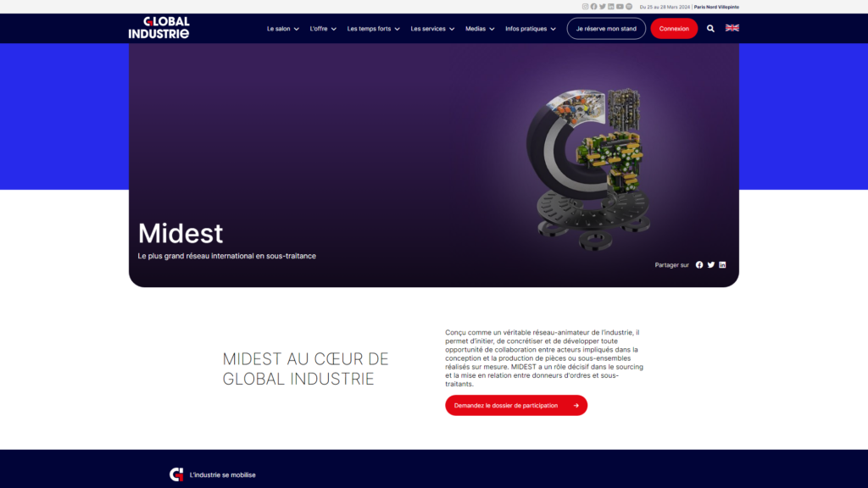Open the L'offre menu label

coord(319,29)
